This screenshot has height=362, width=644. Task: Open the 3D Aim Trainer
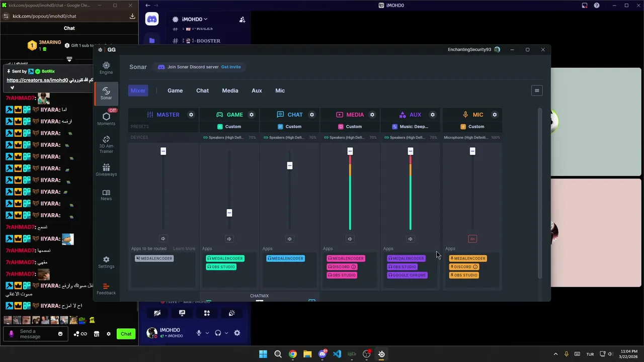(106, 144)
